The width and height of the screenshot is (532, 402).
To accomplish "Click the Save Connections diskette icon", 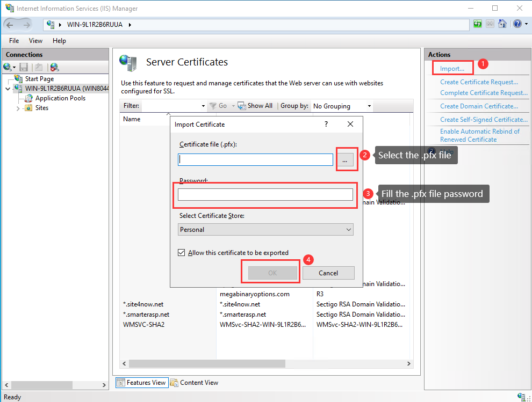I will (23, 67).
